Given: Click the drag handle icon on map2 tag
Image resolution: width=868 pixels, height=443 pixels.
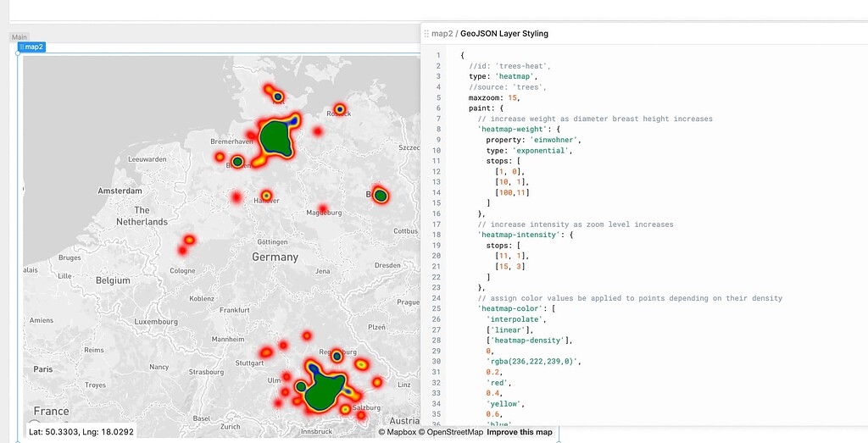Looking at the screenshot, I should pos(21,47).
